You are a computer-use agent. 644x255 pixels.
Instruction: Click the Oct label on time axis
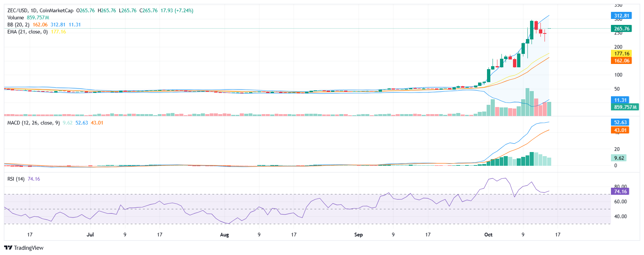point(488,235)
